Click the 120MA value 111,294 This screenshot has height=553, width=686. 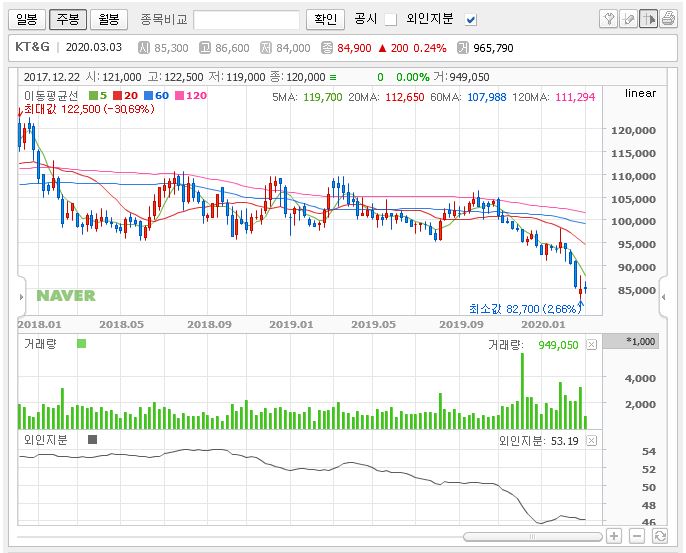pyautogui.click(x=575, y=97)
